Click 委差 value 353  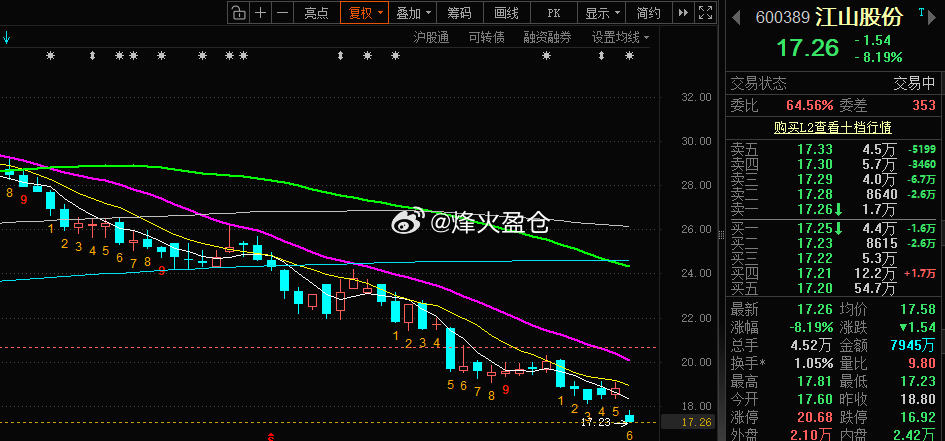924,105
